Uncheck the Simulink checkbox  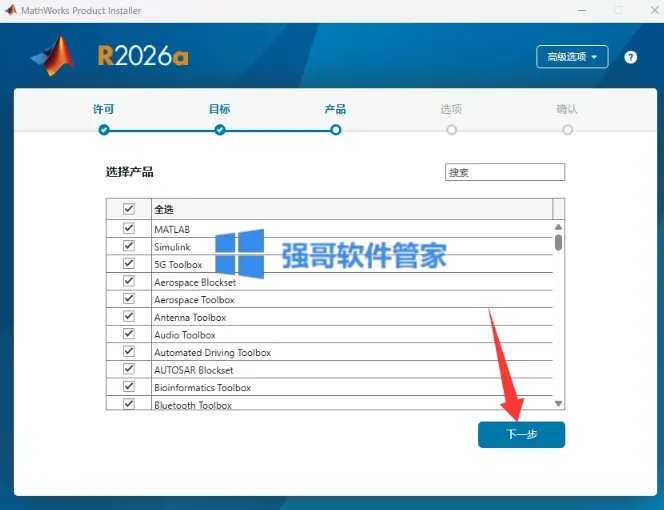point(129,246)
